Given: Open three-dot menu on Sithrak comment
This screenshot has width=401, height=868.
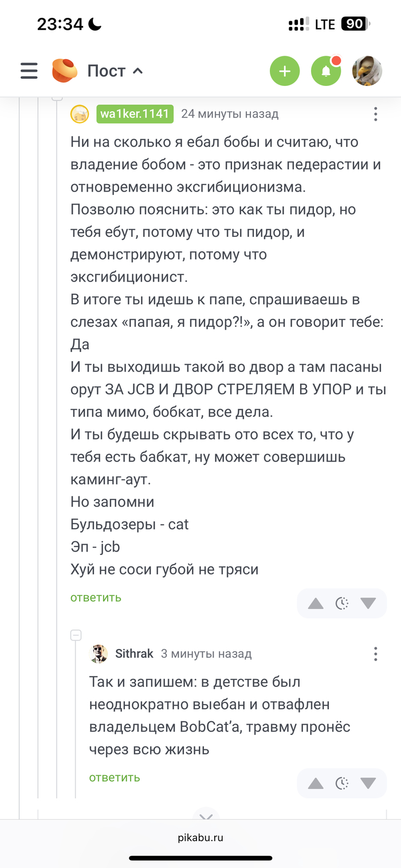Looking at the screenshot, I should point(375,654).
